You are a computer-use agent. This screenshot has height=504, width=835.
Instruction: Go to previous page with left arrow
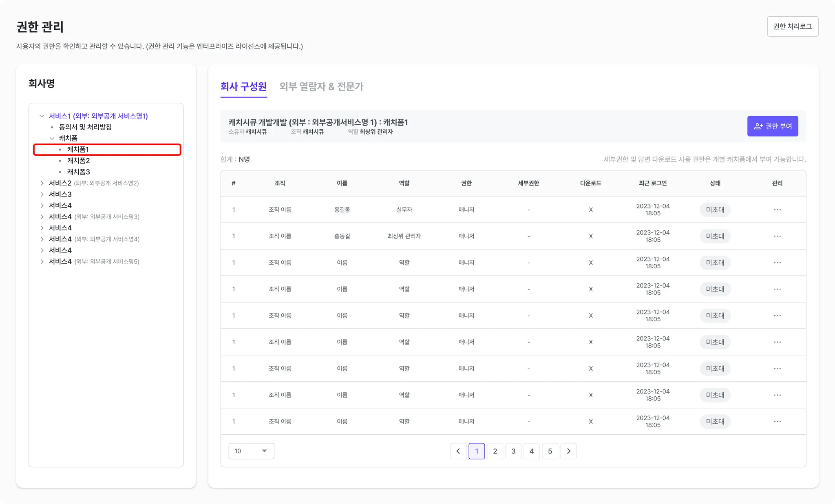pyautogui.click(x=458, y=451)
